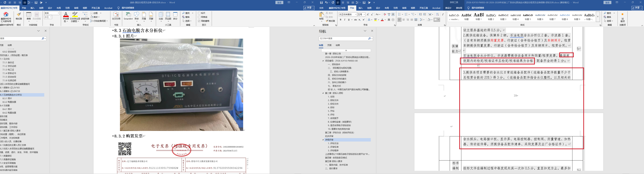Apply strikethrough in right Word window
This screenshot has height=174, width=644.
[356, 20]
